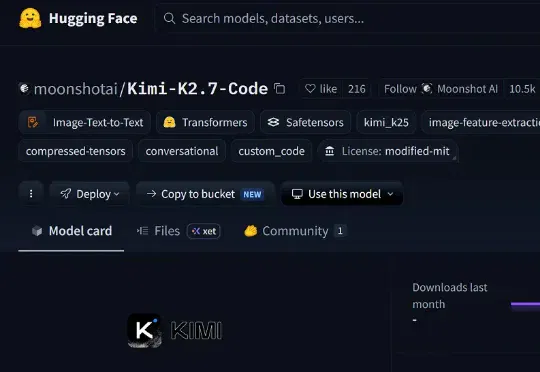Expand the Use this model dropdown
The height and width of the screenshot is (372, 540).
click(x=342, y=194)
